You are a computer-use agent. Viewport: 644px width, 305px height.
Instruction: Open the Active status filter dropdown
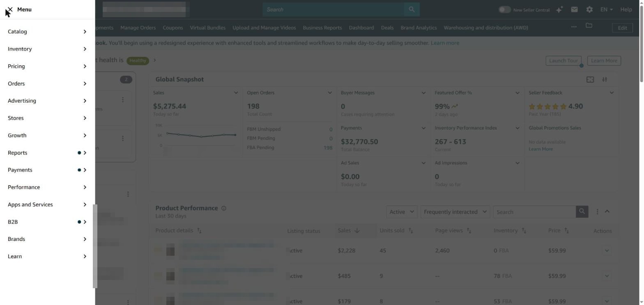402,212
